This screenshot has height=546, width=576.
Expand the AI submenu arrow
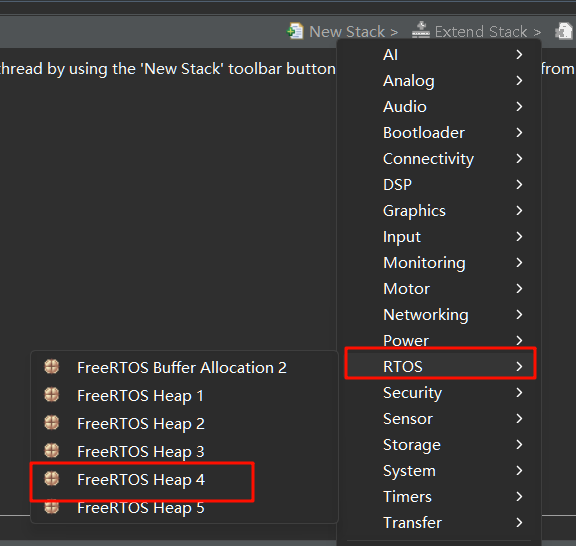click(x=519, y=54)
